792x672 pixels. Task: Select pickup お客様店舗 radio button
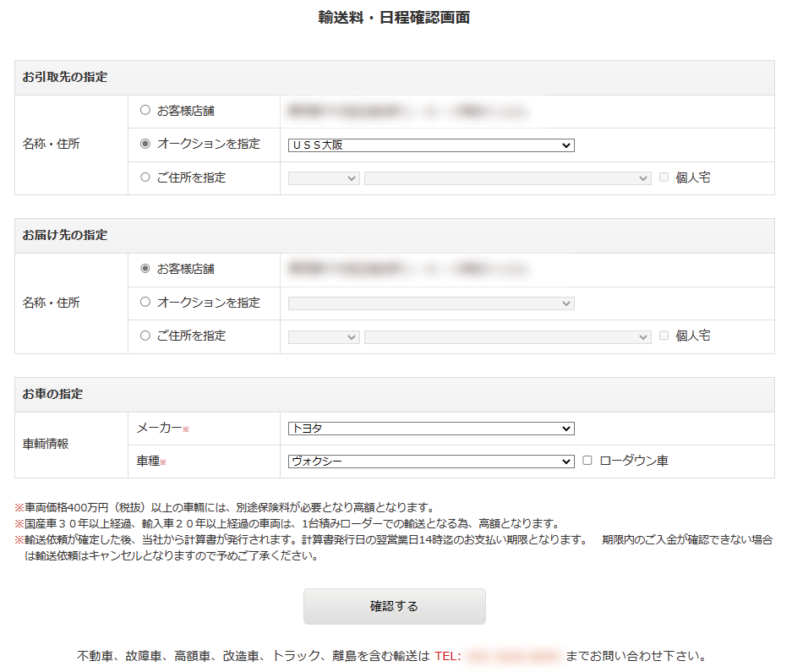pos(145,110)
